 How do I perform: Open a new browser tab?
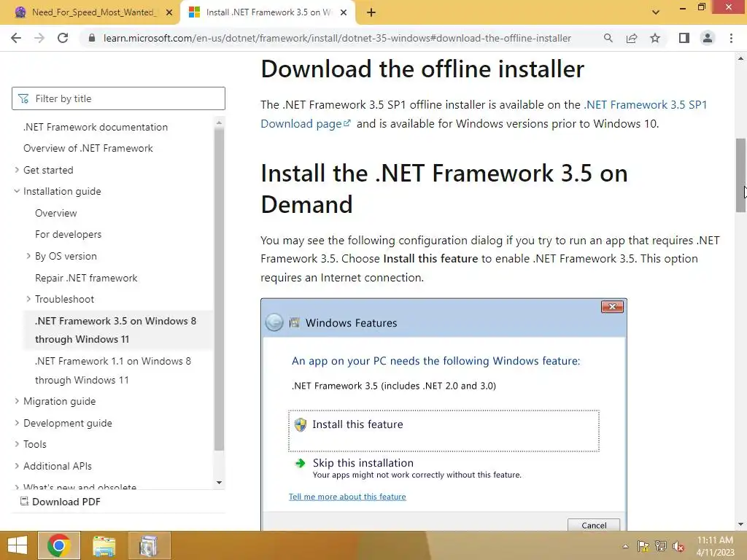click(371, 12)
